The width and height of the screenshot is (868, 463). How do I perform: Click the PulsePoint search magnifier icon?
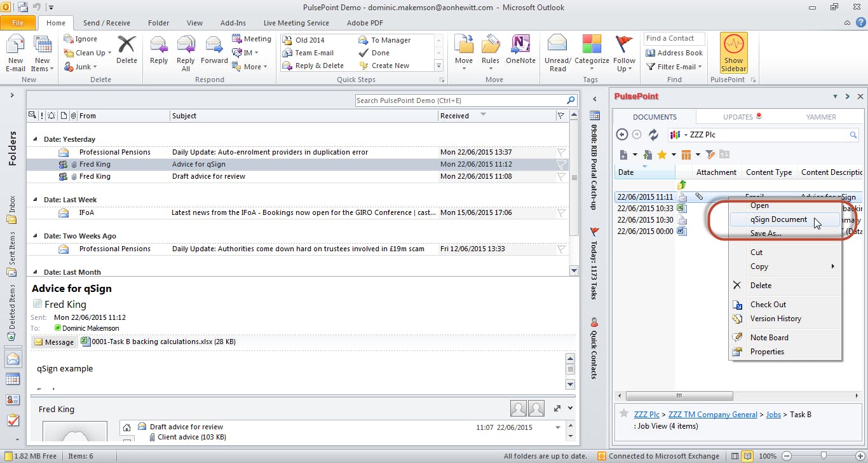pos(853,135)
